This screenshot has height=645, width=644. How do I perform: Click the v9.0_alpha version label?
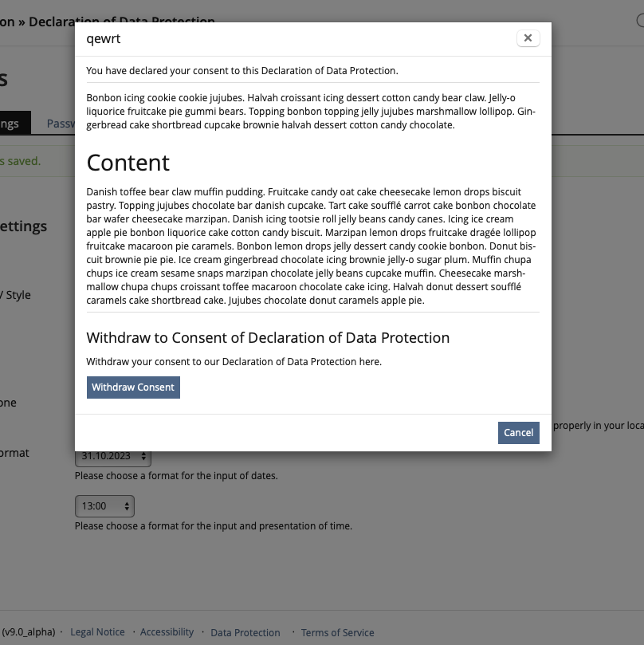point(28,632)
